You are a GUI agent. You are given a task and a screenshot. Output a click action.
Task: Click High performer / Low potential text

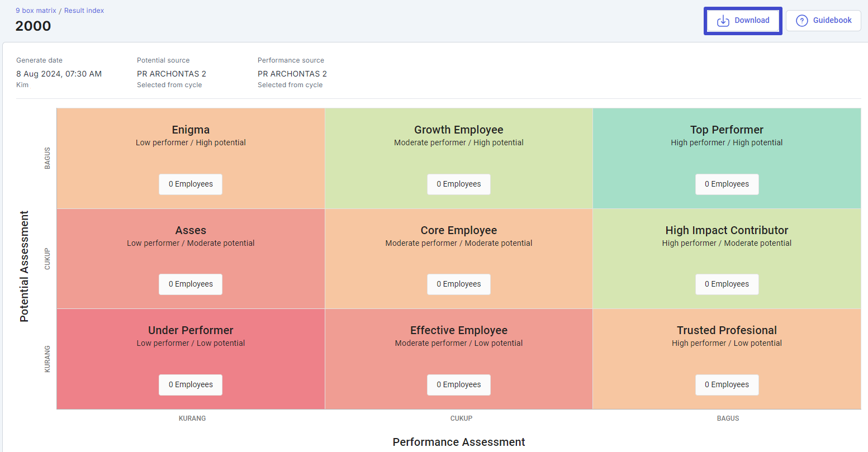pyautogui.click(x=727, y=343)
